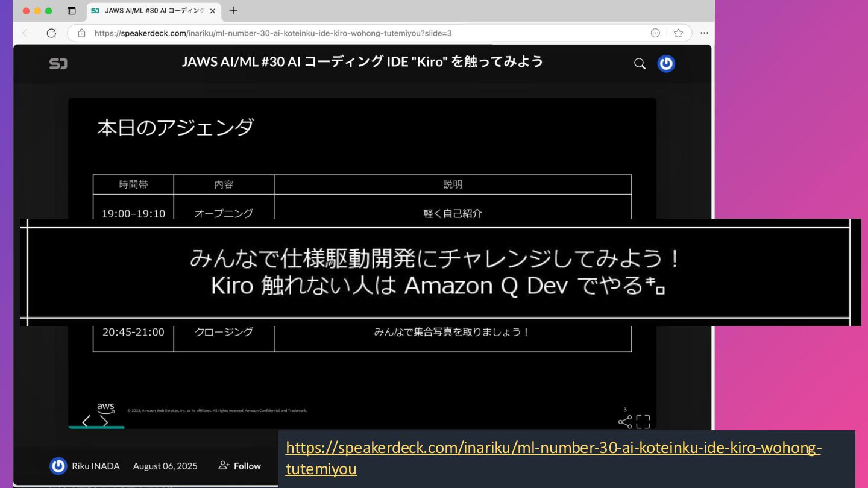Open the speakerdeck.com link in the footer box
Image resolution: width=868 pixels, height=488 pixels.
pyautogui.click(x=553, y=458)
